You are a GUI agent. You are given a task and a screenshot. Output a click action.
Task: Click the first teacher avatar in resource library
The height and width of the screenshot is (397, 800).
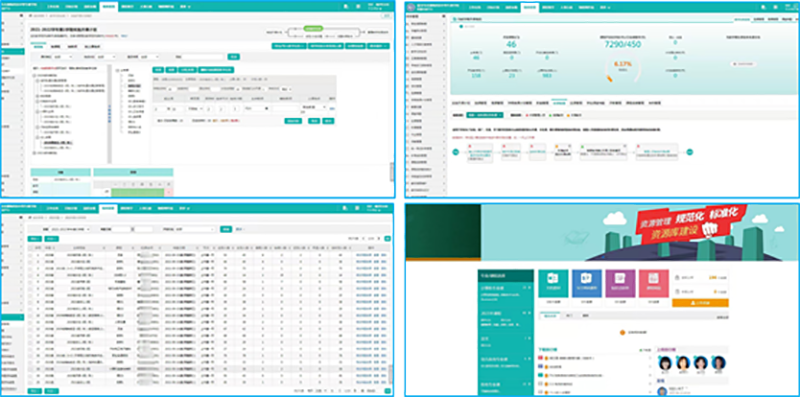665,363
